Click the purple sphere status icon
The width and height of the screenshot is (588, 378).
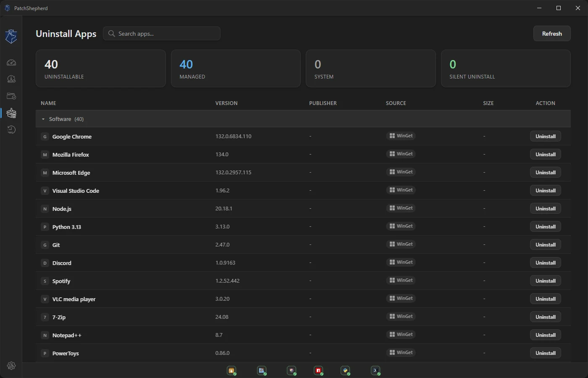point(291,370)
